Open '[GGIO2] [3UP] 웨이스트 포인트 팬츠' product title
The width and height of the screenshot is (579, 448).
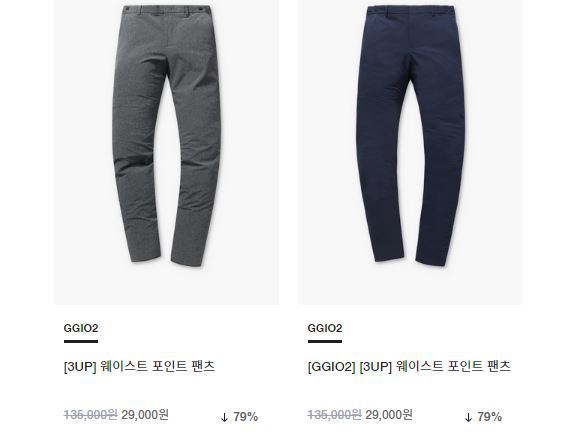pos(409,366)
